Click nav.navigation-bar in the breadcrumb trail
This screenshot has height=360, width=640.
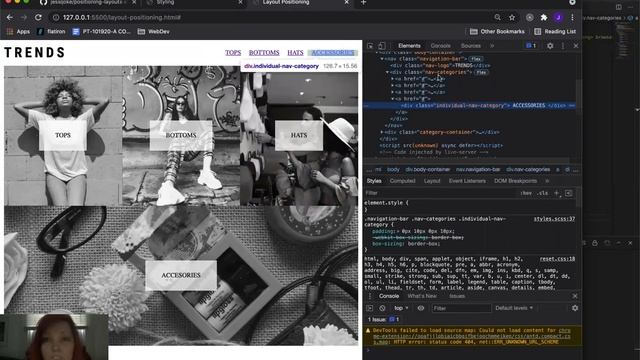point(478,169)
